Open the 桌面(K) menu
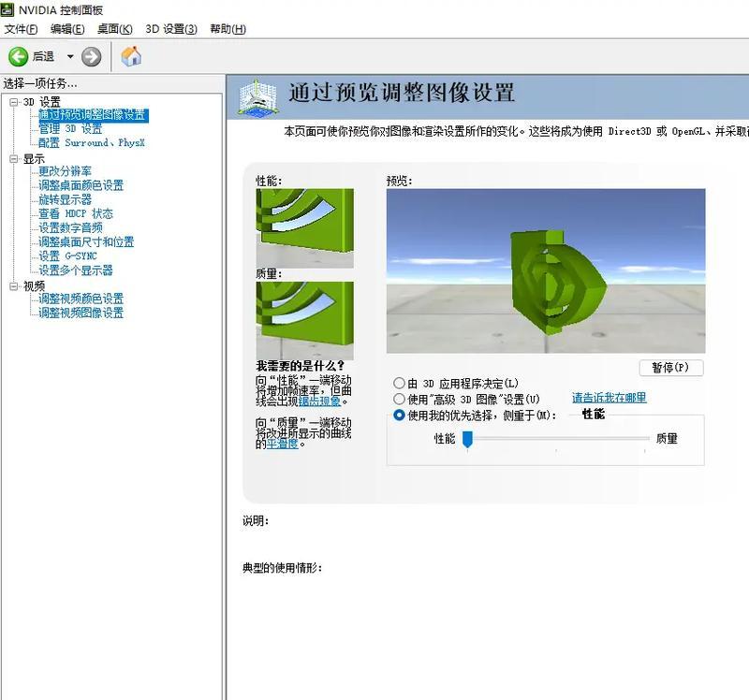The image size is (749, 700). point(114,29)
